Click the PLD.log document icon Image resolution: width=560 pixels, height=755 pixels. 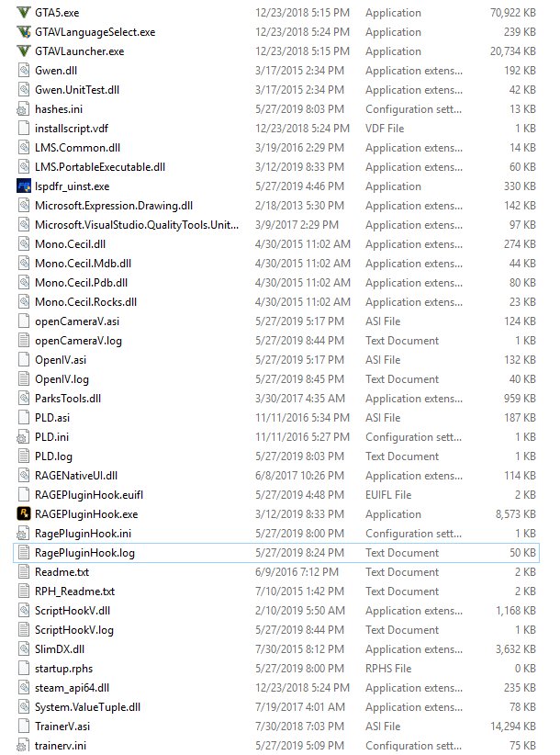[x=24, y=456]
